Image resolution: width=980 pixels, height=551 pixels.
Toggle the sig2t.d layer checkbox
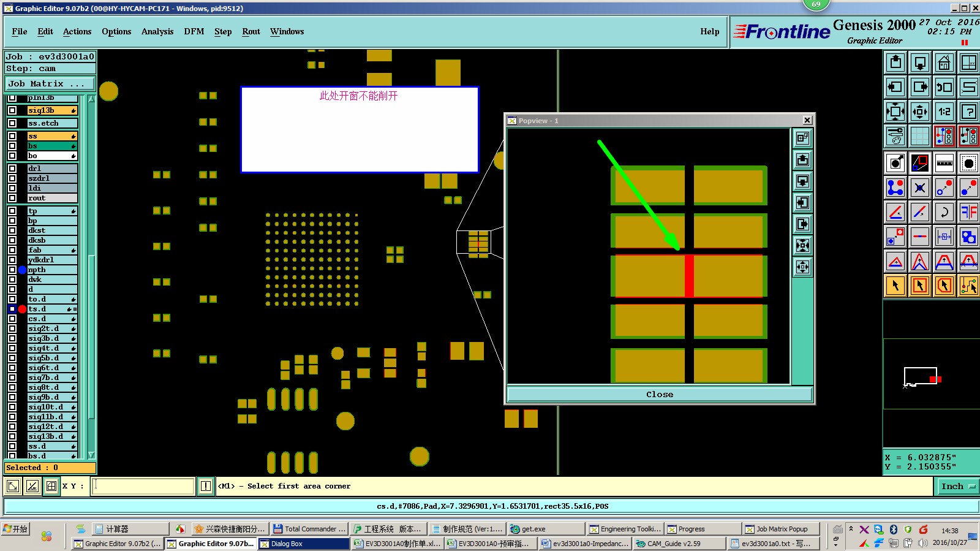(x=12, y=329)
